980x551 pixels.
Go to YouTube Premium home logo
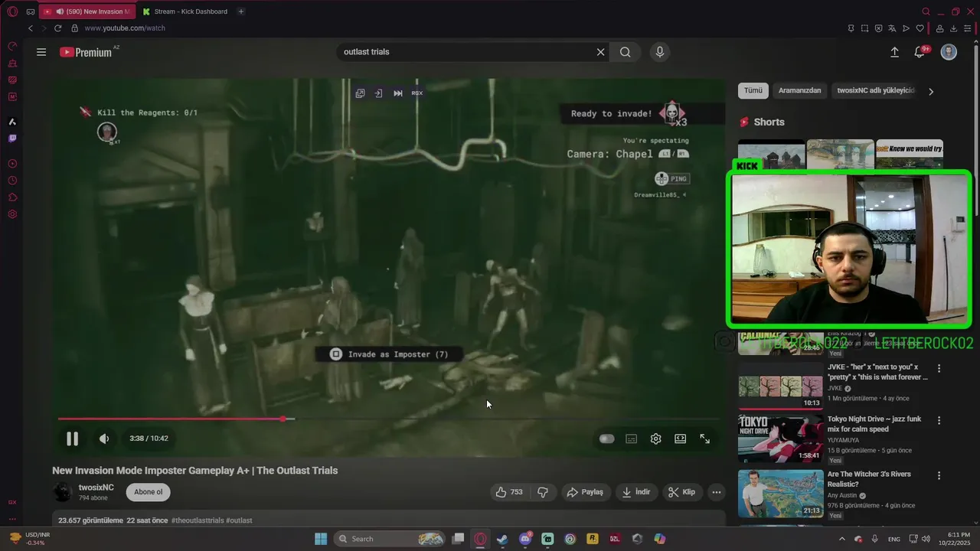click(86, 52)
